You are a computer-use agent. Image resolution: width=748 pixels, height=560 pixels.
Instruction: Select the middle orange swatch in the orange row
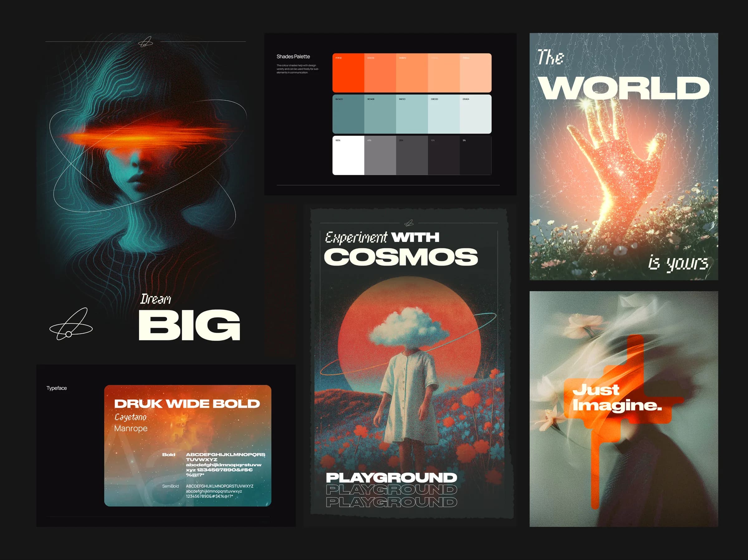click(x=412, y=73)
